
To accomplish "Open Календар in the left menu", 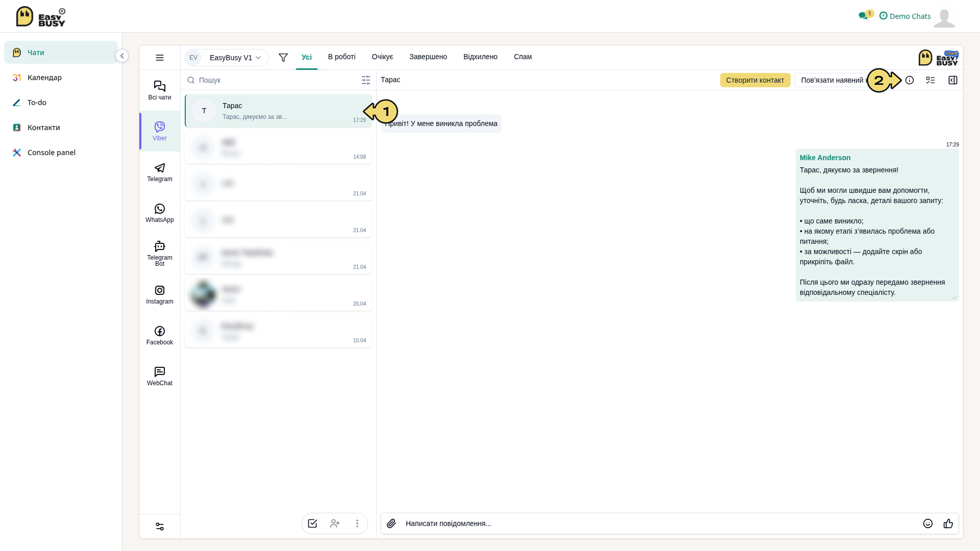I will point(61,78).
